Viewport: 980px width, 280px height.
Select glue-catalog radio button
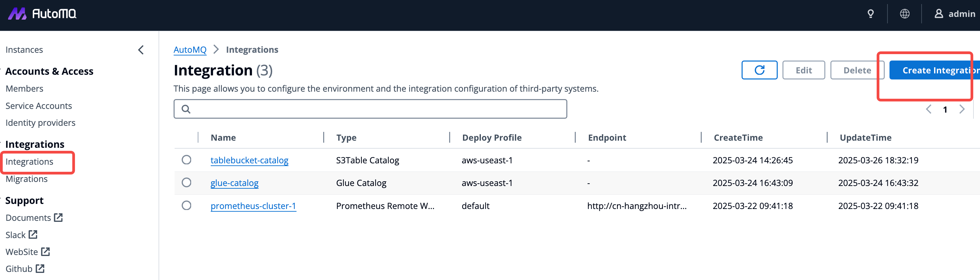click(x=186, y=183)
